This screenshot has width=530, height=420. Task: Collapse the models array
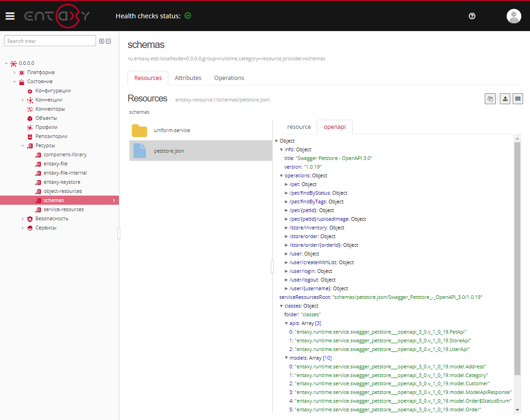pos(286,358)
